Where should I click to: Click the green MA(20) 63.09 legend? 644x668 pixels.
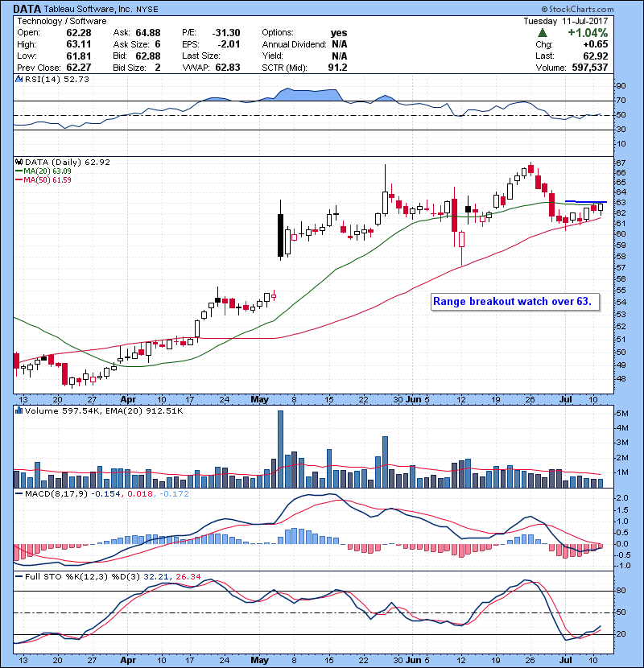(43, 171)
